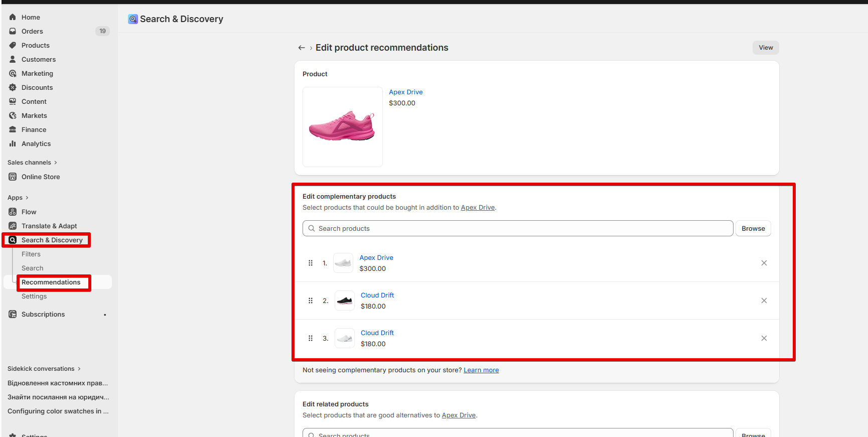Open Sidekick chat 'Відновлення кастомних прав...'
868x437 pixels.
coord(58,383)
